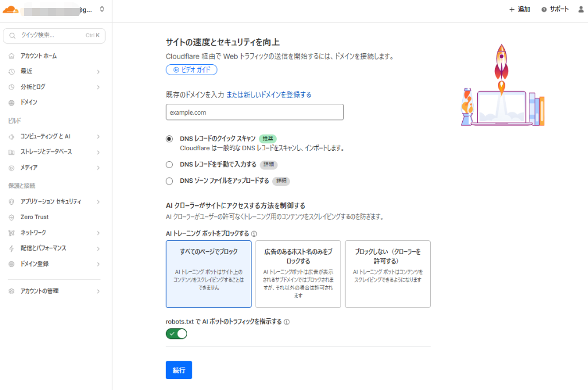Viewport: 588px width, 390px height.
Task: Expand the 分析とログ section
Action: pyautogui.click(x=32, y=87)
